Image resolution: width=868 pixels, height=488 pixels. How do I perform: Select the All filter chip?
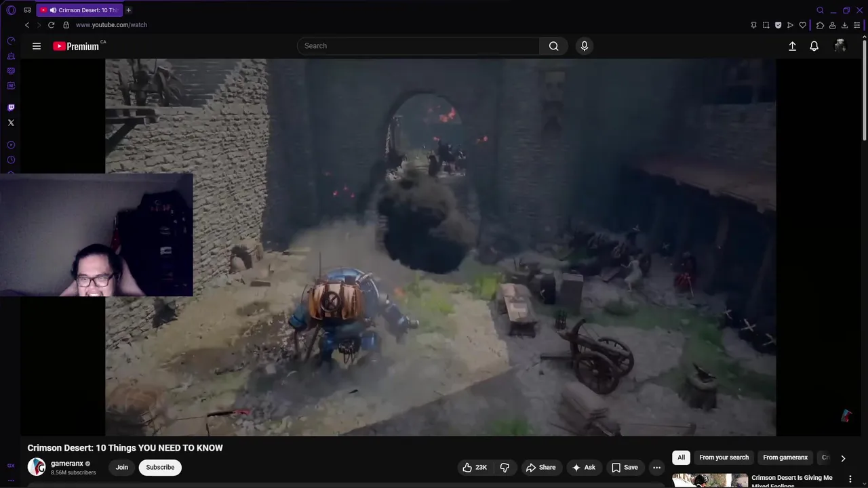pyautogui.click(x=681, y=457)
